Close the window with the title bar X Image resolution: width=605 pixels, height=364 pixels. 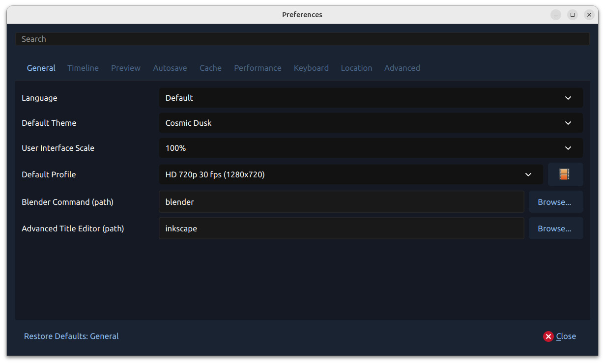tap(589, 15)
